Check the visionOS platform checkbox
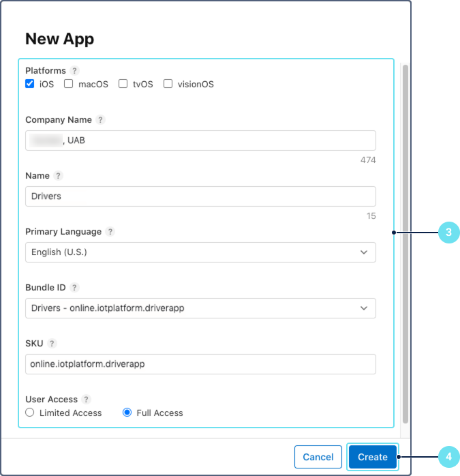Image resolution: width=460 pixels, height=476 pixels. point(168,83)
